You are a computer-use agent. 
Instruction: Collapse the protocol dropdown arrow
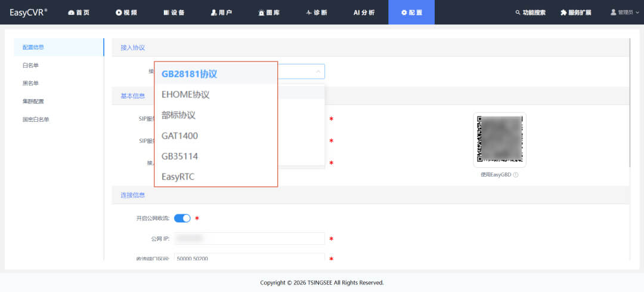[318, 72]
